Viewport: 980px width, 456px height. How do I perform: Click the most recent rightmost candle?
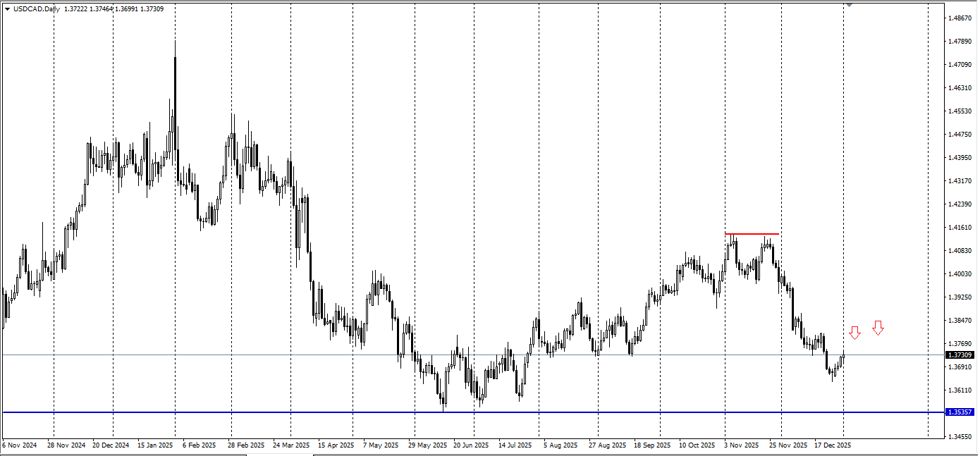tap(843, 359)
